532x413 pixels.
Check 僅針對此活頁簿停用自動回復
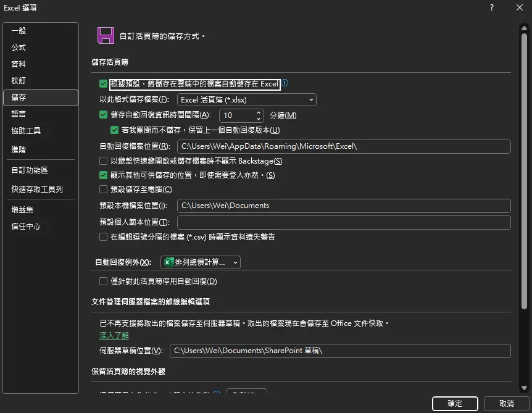104,281
